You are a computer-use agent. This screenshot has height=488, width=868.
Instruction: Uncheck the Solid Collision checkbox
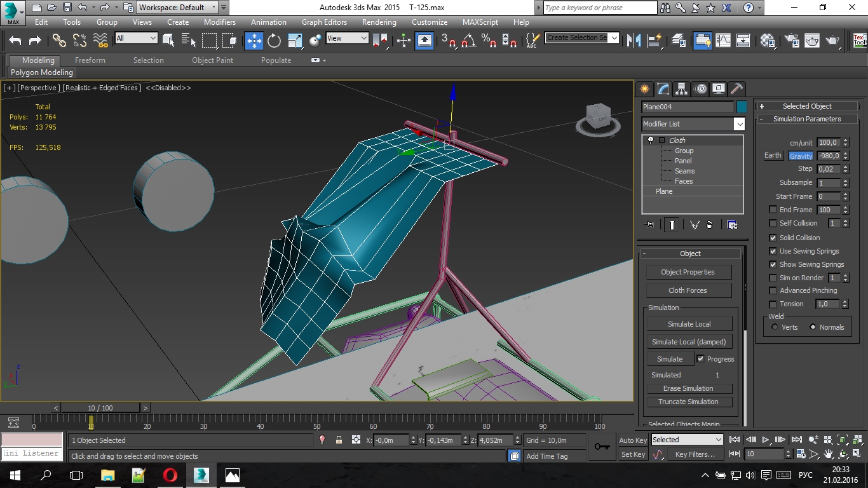coord(773,238)
